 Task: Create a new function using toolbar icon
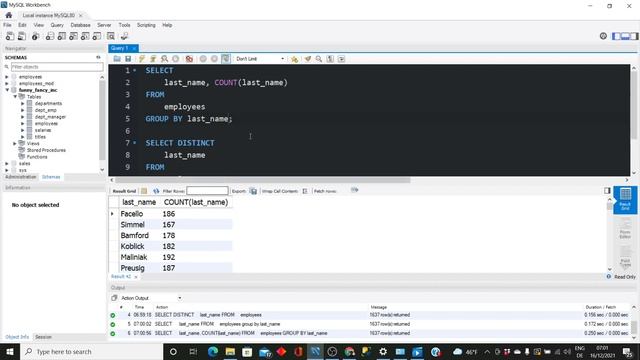coord(97,36)
